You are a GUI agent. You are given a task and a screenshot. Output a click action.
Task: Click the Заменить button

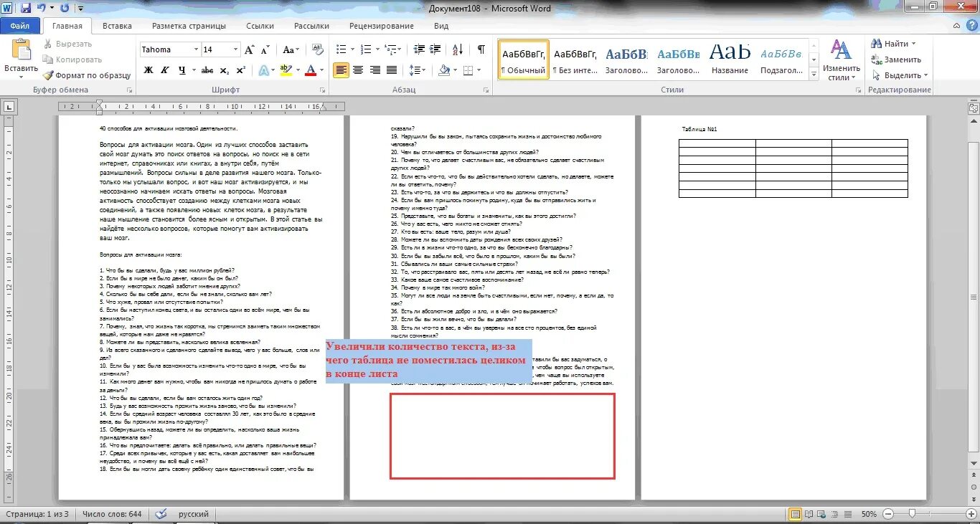tap(897, 59)
